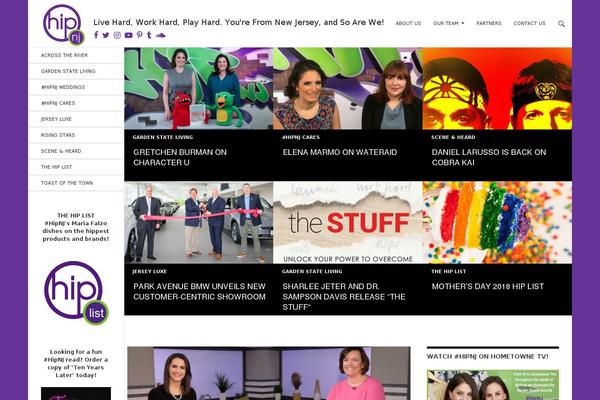Click the 'Live Hard, Work Hard' tagline
This screenshot has width=600, height=400.
coord(238,22)
